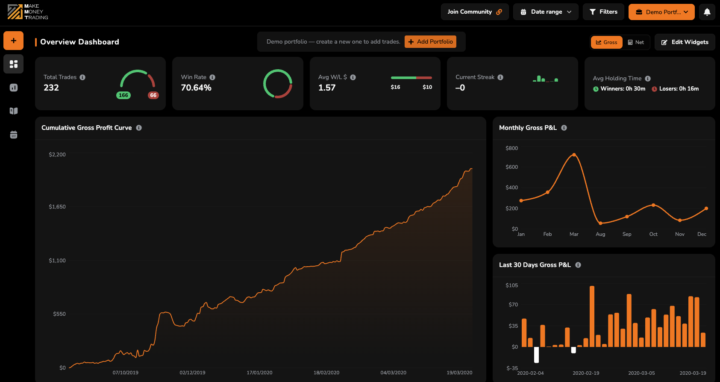Image resolution: width=720 pixels, height=382 pixels.
Task: Click the 07/10/2019 date axis label
Action: click(x=126, y=373)
